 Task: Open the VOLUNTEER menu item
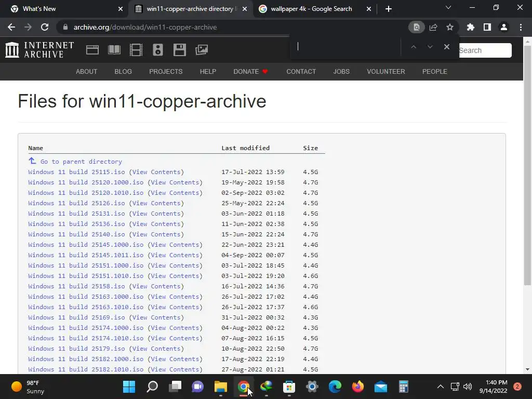point(386,72)
